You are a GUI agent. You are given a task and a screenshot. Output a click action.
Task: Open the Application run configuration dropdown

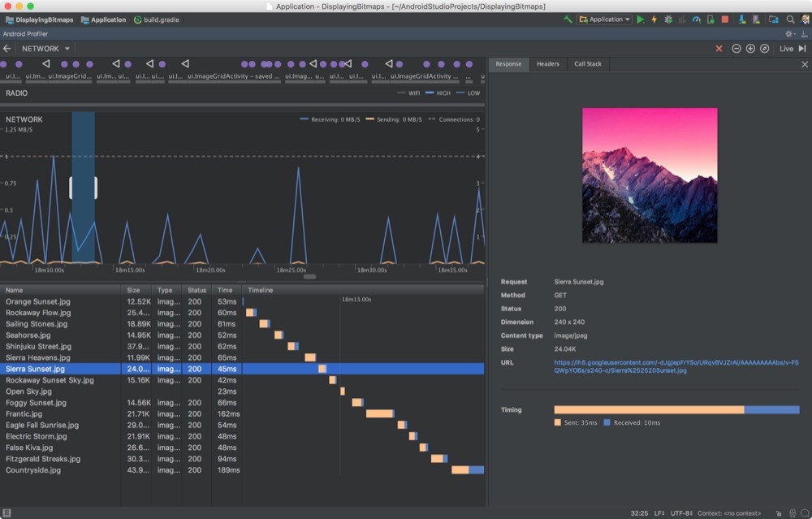pos(604,19)
